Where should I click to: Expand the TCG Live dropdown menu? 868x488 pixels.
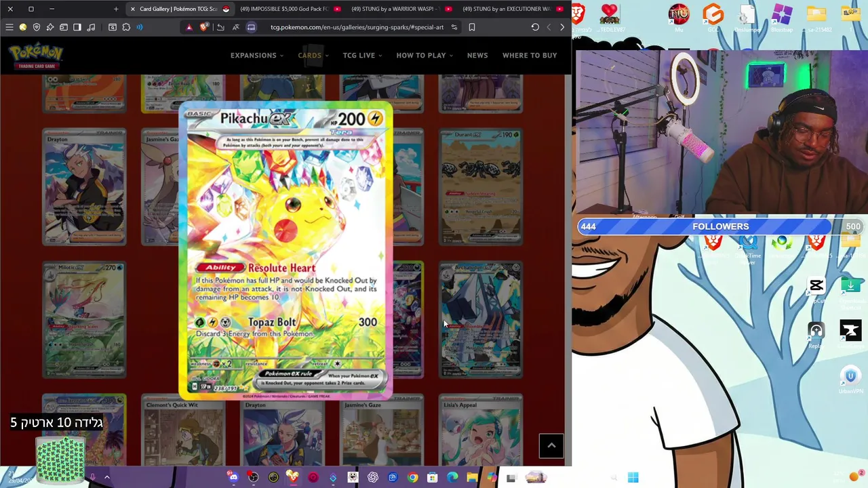pyautogui.click(x=362, y=56)
